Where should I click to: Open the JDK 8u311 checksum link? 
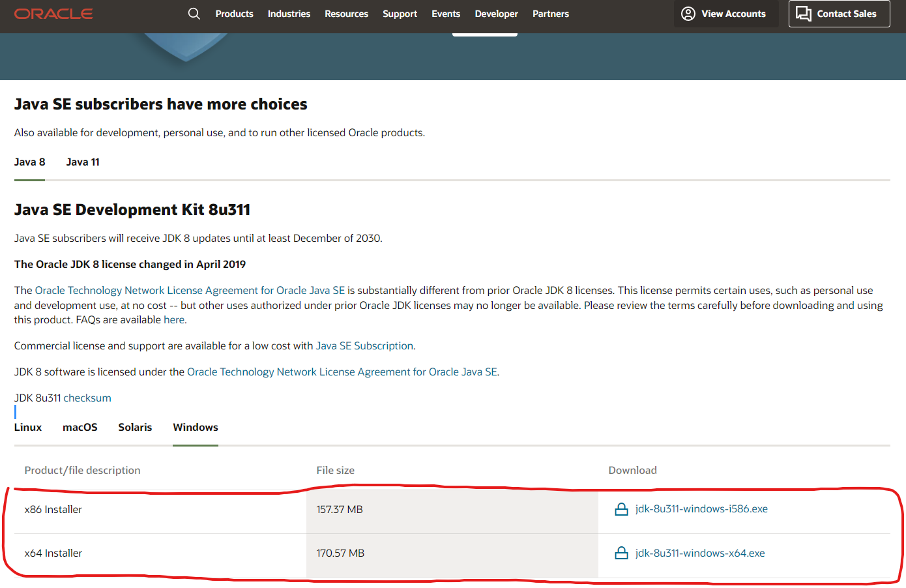(x=87, y=398)
